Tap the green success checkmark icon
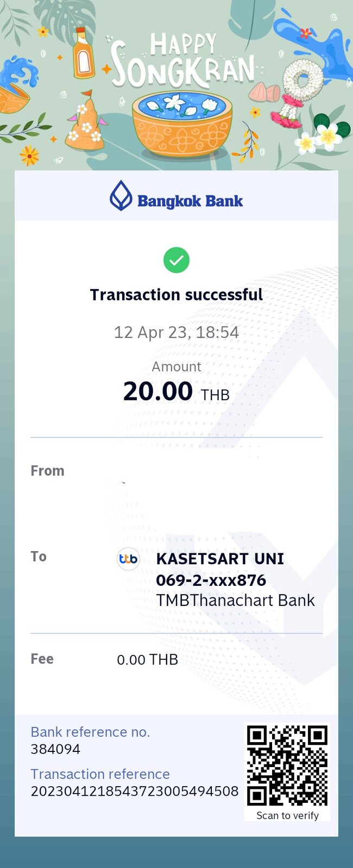The width and height of the screenshot is (353, 868). point(177,260)
